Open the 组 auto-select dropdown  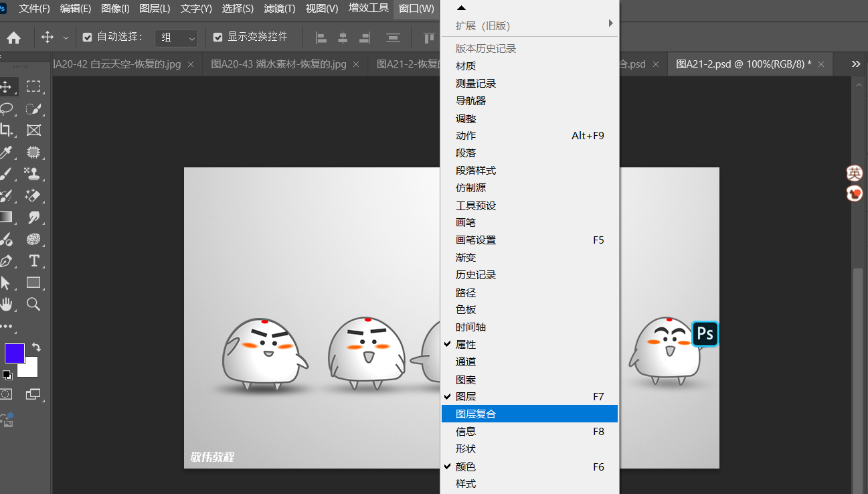176,38
